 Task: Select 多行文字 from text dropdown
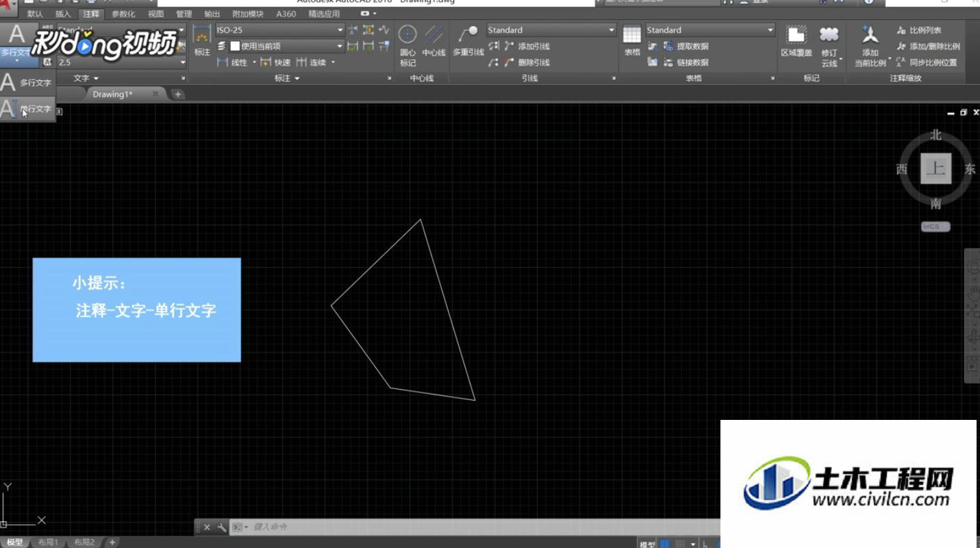tap(27, 83)
